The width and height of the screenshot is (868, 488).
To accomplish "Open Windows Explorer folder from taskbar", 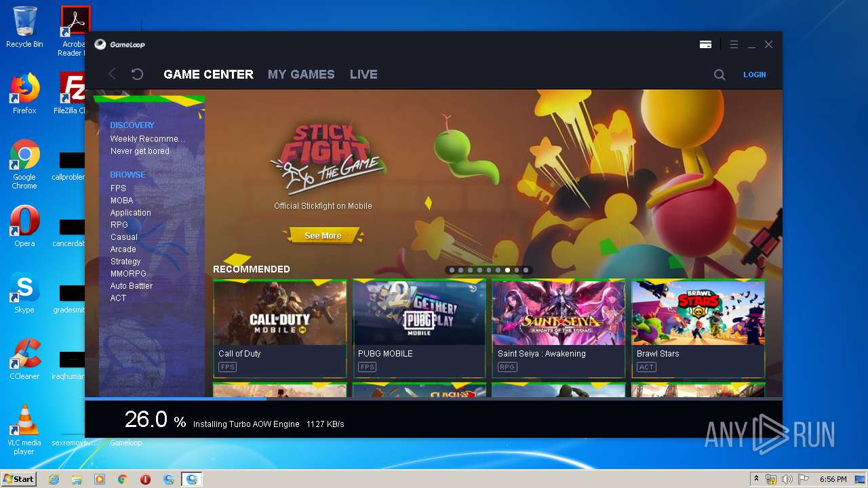I will pyautogui.click(x=77, y=479).
